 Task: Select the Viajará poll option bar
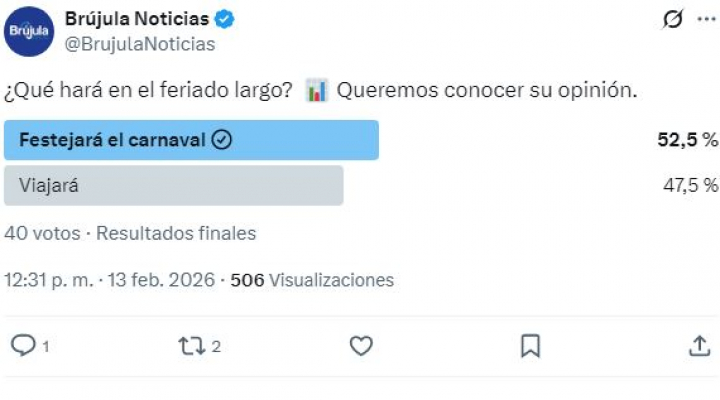pos(174,185)
